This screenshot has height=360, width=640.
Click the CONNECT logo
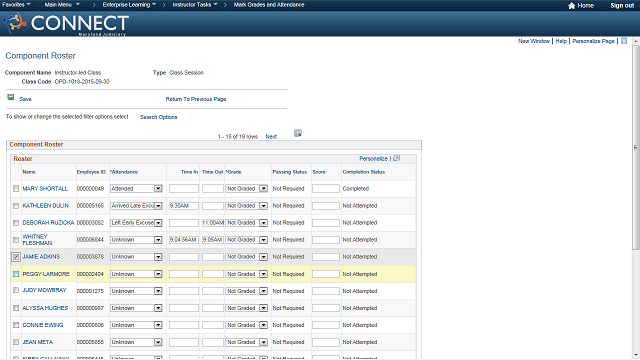click(x=66, y=24)
